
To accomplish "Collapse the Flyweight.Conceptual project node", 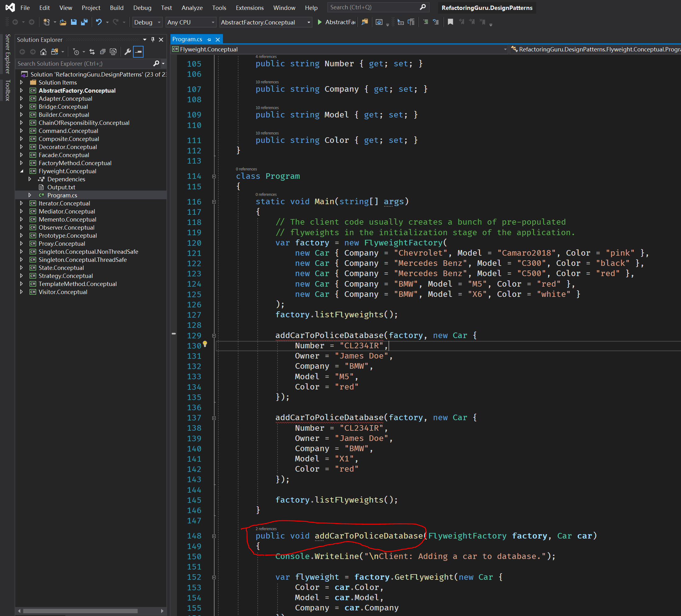I will click(22, 171).
